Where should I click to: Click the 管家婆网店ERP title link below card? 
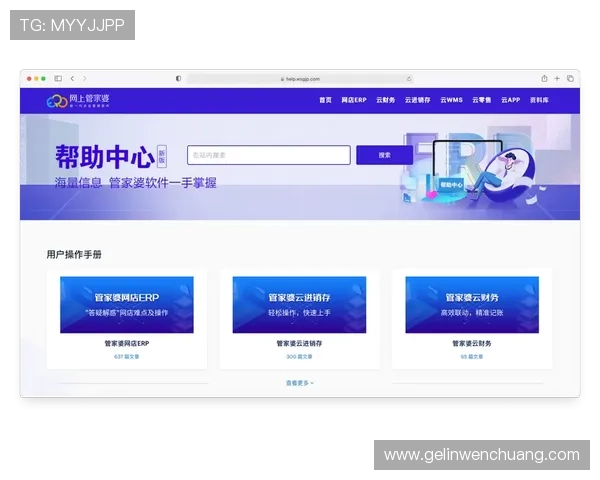(127, 343)
